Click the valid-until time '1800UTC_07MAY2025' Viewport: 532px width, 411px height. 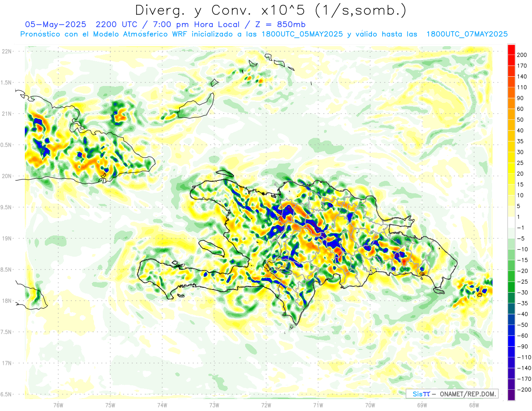click(x=467, y=34)
